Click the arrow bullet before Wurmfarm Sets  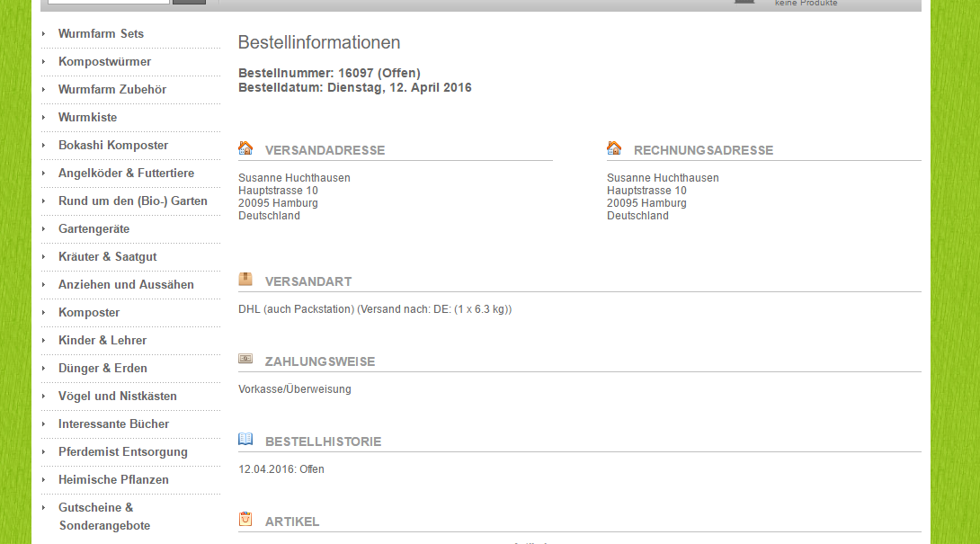[43, 33]
